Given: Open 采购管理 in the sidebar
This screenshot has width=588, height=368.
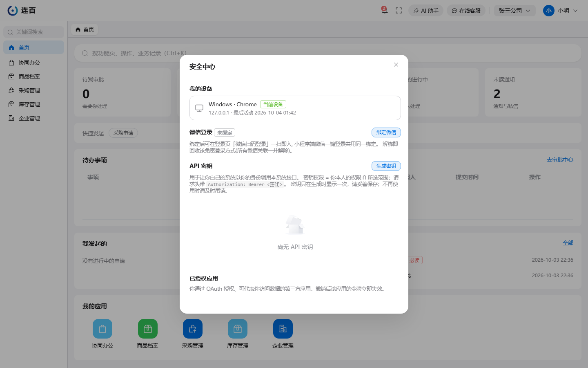Looking at the screenshot, I should click(x=34, y=90).
